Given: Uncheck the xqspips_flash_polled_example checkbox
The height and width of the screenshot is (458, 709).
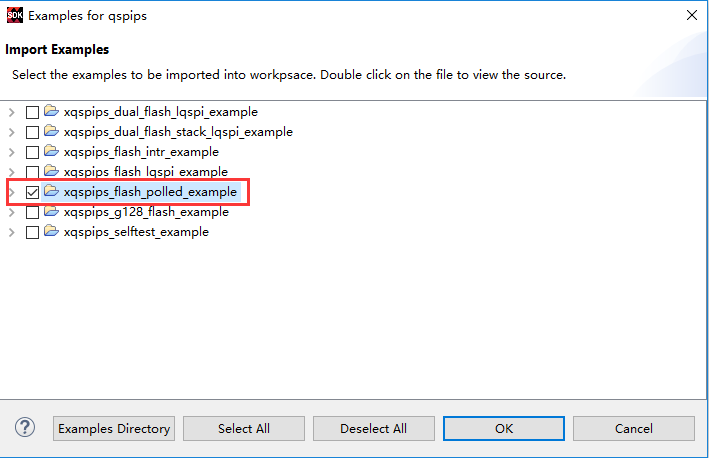Looking at the screenshot, I should pyautogui.click(x=32, y=192).
